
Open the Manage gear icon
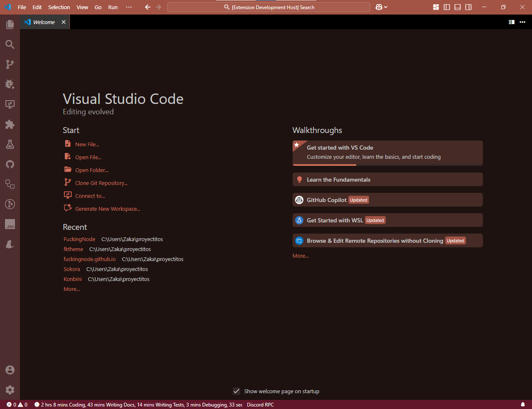(10, 390)
